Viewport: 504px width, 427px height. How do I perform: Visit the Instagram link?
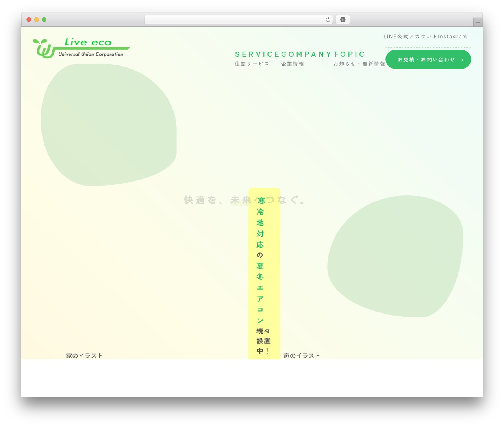coord(452,37)
